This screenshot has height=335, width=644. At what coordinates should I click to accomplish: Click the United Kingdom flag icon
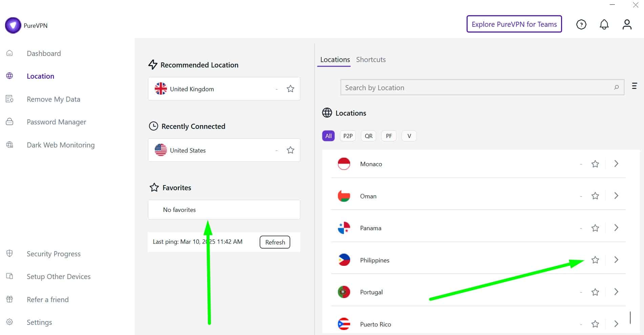click(160, 89)
